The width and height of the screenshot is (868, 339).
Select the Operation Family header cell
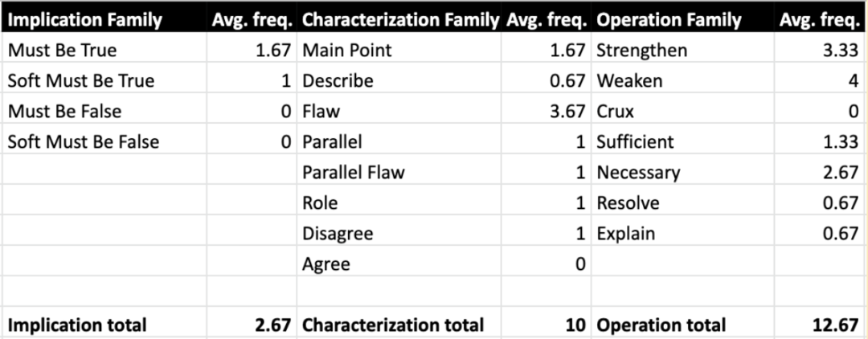coord(669,20)
